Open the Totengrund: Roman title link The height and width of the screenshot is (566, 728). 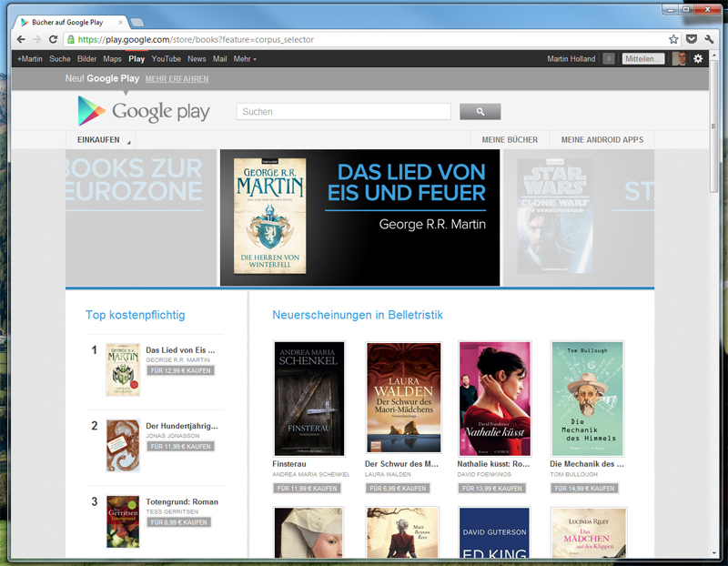point(182,502)
